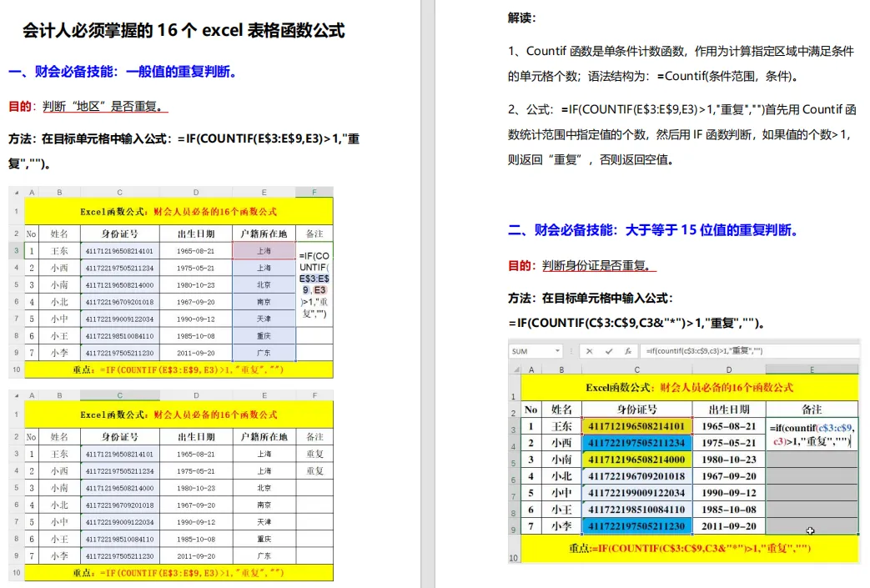Screen dimensions: 870x588
Task: Click the formula bar text =if(countif(c$3:c$9,c3)>1
Action: click(704, 351)
